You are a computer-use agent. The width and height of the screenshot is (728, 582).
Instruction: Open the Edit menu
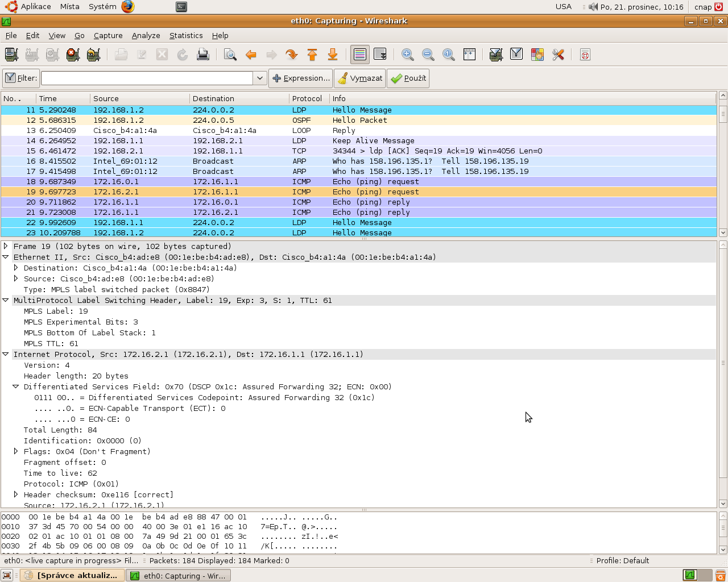[x=33, y=35]
